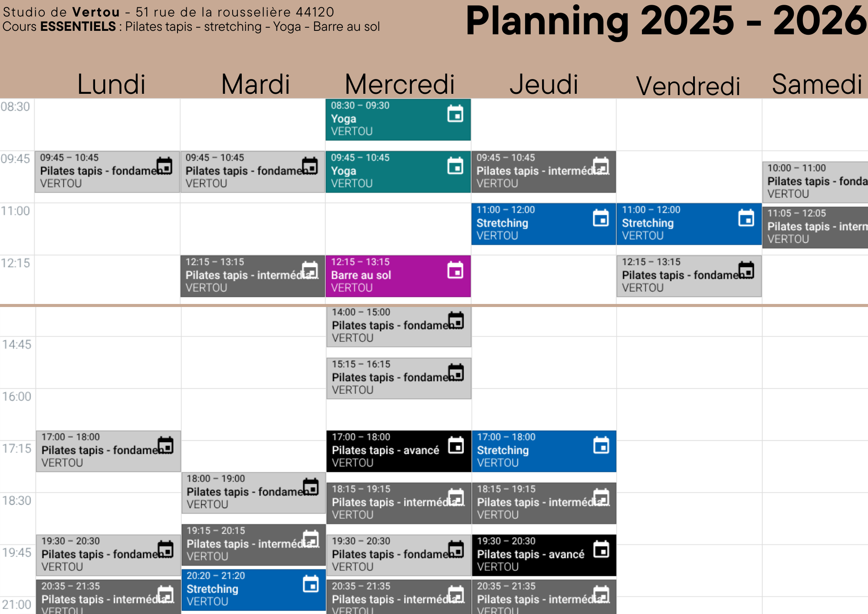
Task: Click the Mercredi column header
Action: pyautogui.click(x=400, y=84)
